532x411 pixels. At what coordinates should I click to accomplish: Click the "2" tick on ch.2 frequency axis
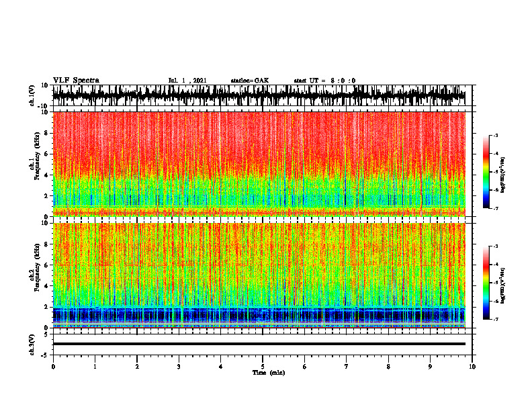[47, 307]
